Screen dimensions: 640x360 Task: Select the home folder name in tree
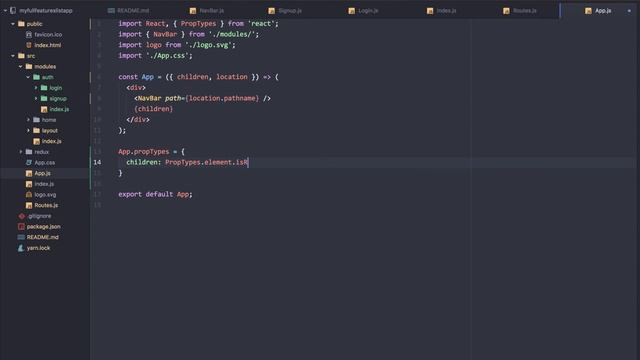[49, 120]
